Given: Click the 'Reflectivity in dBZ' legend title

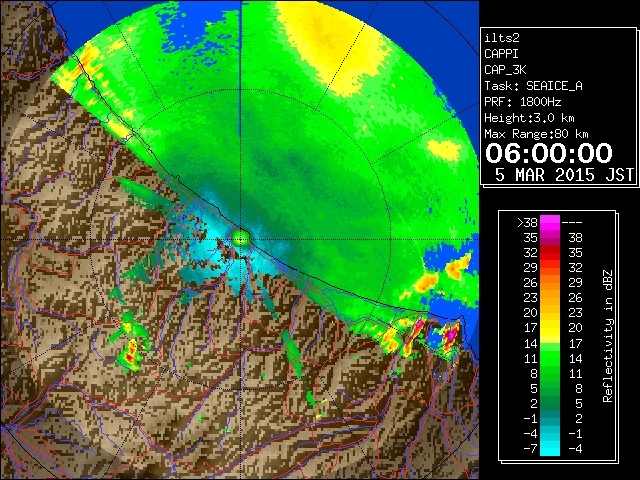Looking at the screenshot, I should [x=608, y=336].
